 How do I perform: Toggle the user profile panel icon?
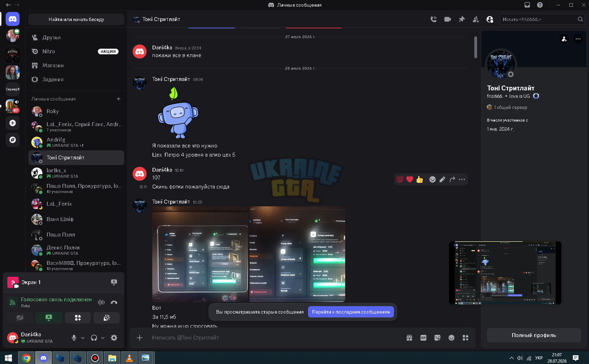coord(490,19)
